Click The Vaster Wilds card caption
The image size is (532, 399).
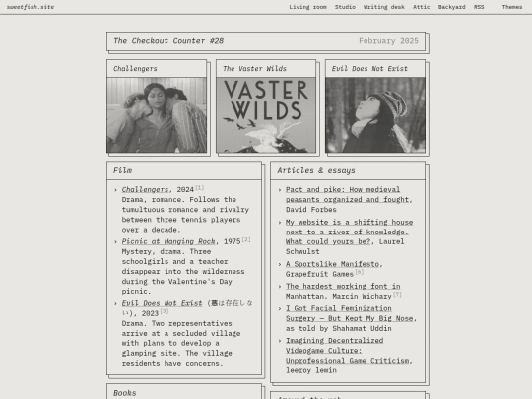(x=254, y=69)
